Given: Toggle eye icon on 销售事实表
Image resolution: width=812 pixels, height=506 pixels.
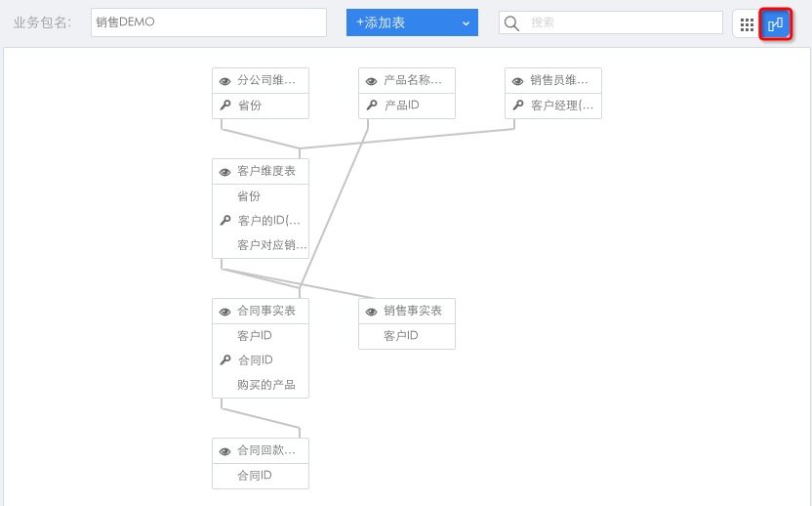Looking at the screenshot, I should (371, 312).
